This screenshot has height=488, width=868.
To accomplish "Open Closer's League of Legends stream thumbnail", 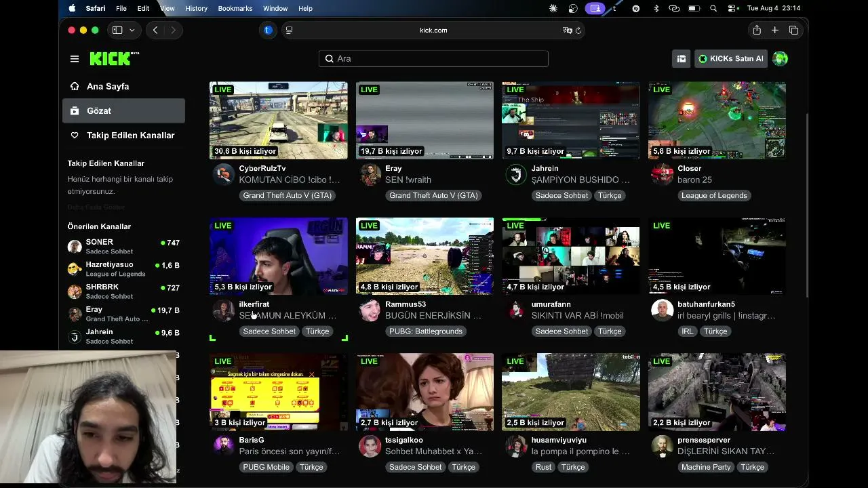I will (717, 121).
